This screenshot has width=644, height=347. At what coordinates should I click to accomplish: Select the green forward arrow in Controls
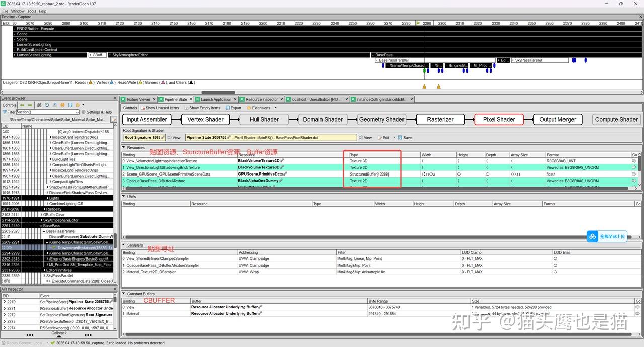pyautogui.click(x=30, y=105)
